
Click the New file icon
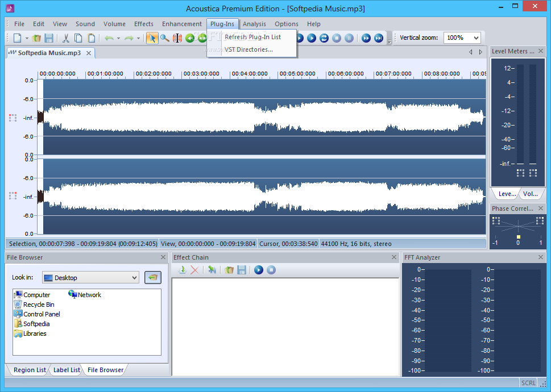click(17, 37)
